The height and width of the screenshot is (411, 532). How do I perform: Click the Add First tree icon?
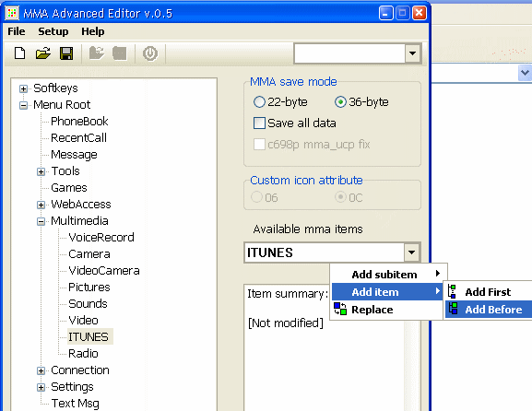tap(452, 291)
